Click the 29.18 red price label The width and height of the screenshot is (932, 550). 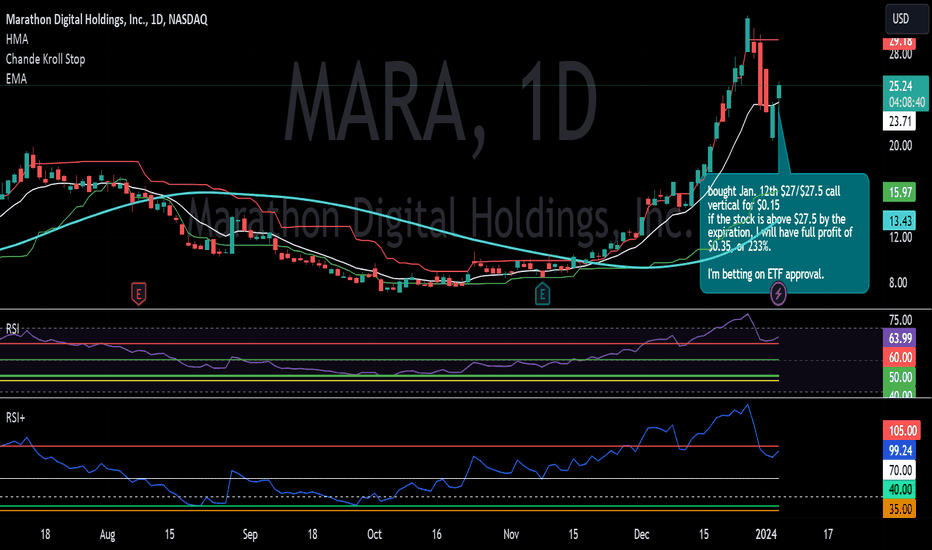(x=899, y=42)
